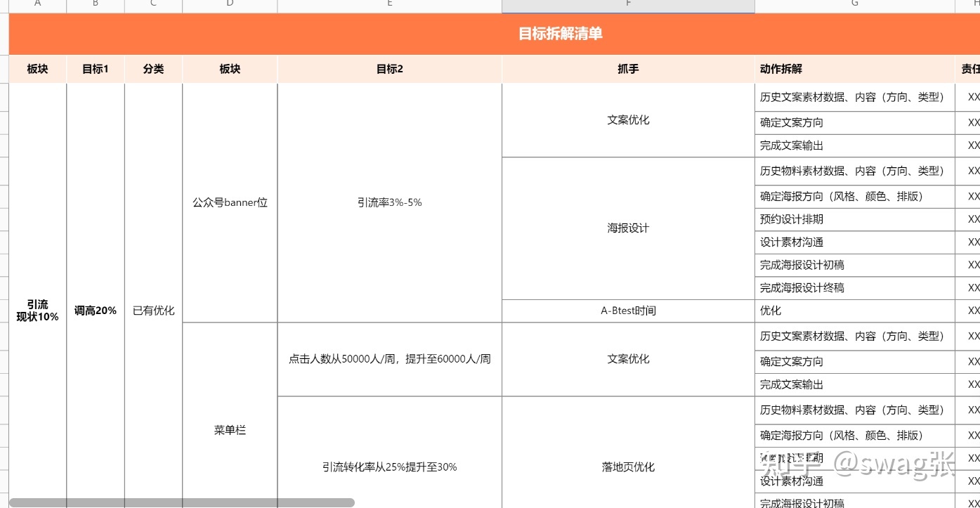
Task: Select the A-Btest时间 cell
Action: pyautogui.click(x=628, y=311)
